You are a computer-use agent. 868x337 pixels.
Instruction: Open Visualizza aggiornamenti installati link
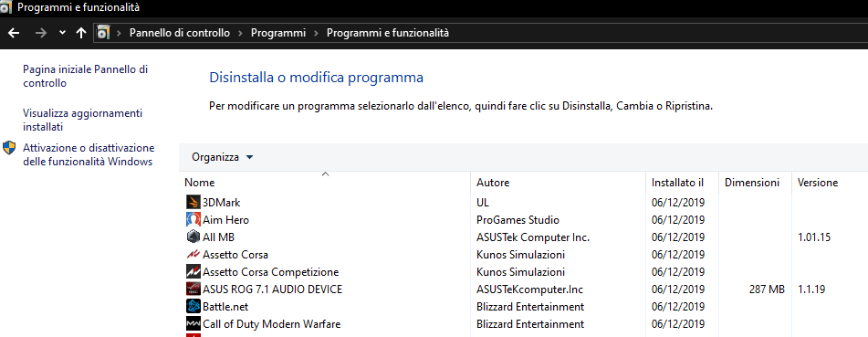(x=82, y=120)
